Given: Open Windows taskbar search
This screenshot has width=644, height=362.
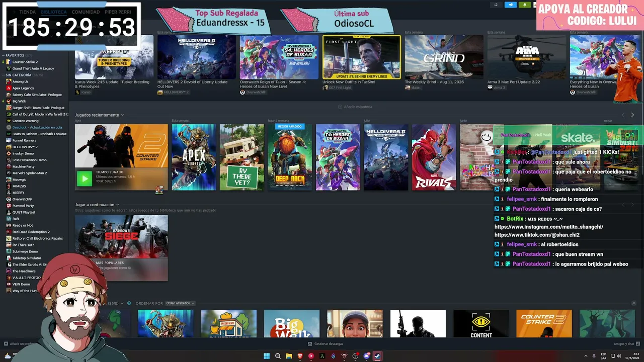Looking at the screenshot, I should pyautogui.click(x=278, y=356).
